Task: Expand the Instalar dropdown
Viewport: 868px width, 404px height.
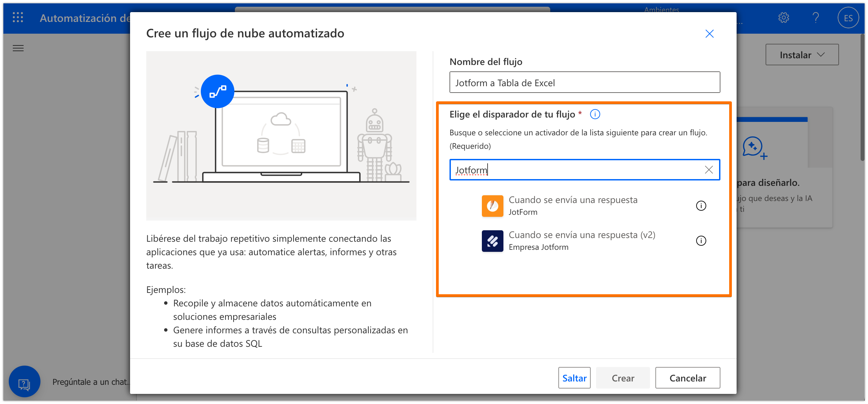Action: (x=802, y=55)
